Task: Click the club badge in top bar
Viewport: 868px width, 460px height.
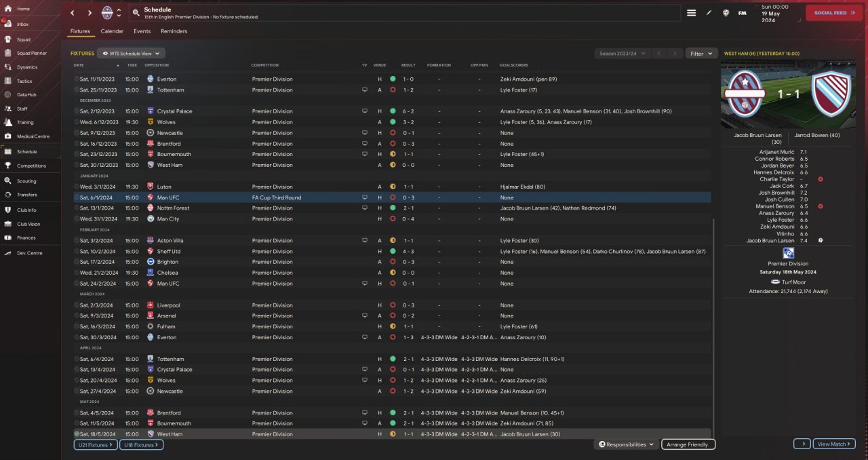Action: click(107, 13)
